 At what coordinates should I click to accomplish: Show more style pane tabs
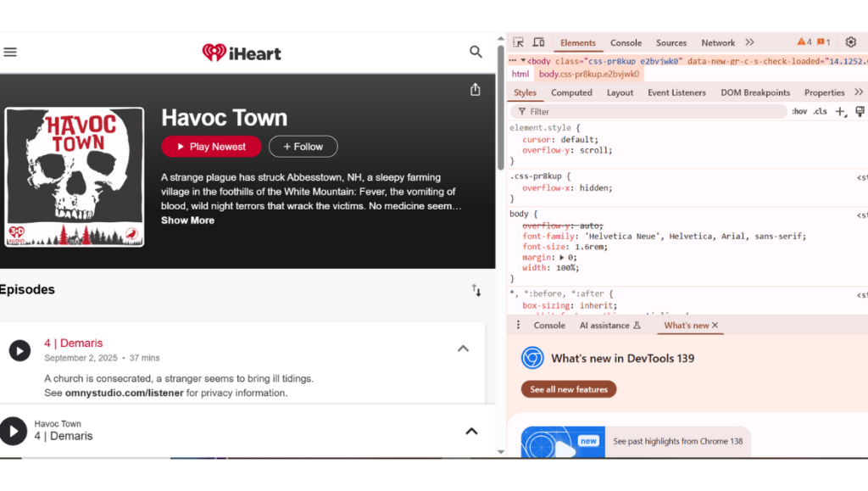pos(859,92)
